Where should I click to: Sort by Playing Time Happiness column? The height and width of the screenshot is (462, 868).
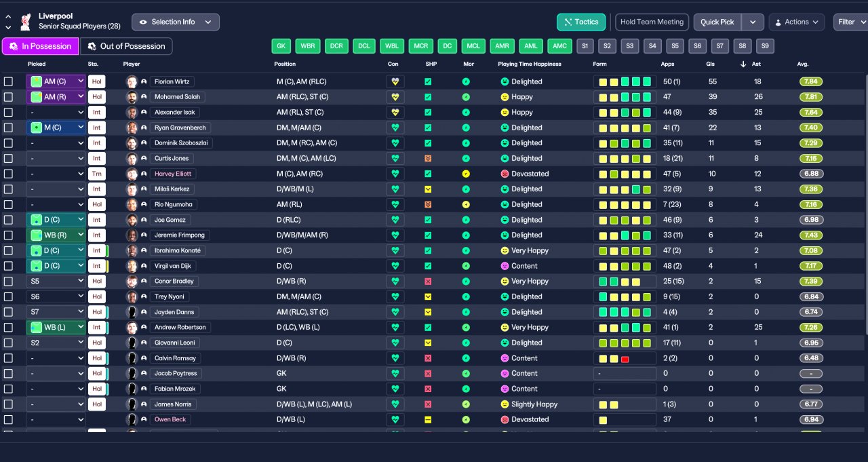click(x=530, y=64)
